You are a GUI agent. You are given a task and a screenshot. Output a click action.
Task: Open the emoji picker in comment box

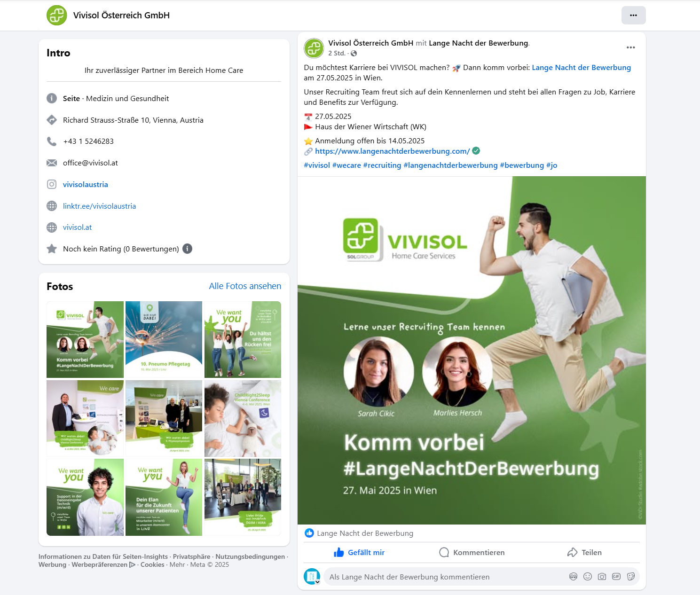587,577
